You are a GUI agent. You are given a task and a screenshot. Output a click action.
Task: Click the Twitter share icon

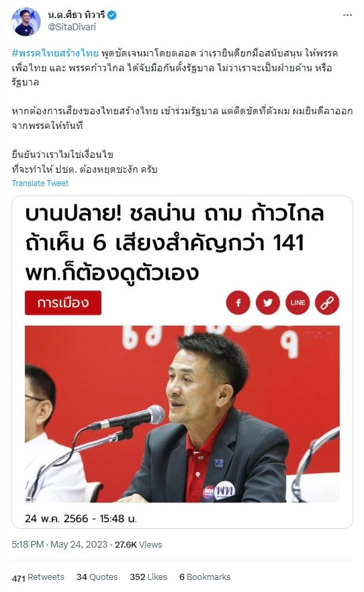click(x=268, y=302)
